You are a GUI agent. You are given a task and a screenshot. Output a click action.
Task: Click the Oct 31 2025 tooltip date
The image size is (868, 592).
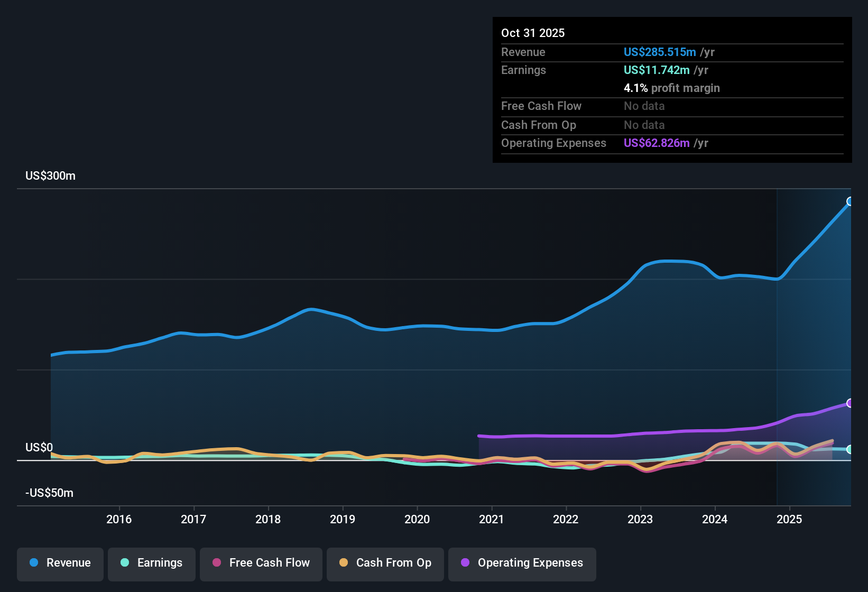point(533,33)
